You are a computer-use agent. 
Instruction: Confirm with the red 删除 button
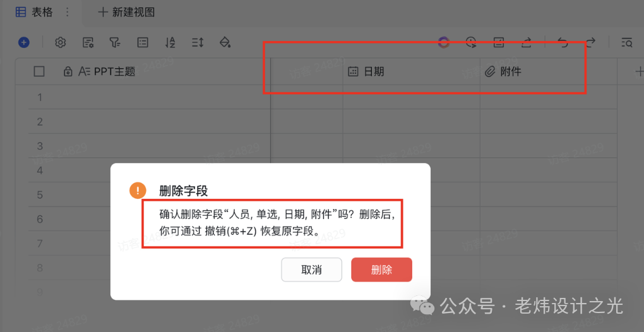(x=381, y=270)
